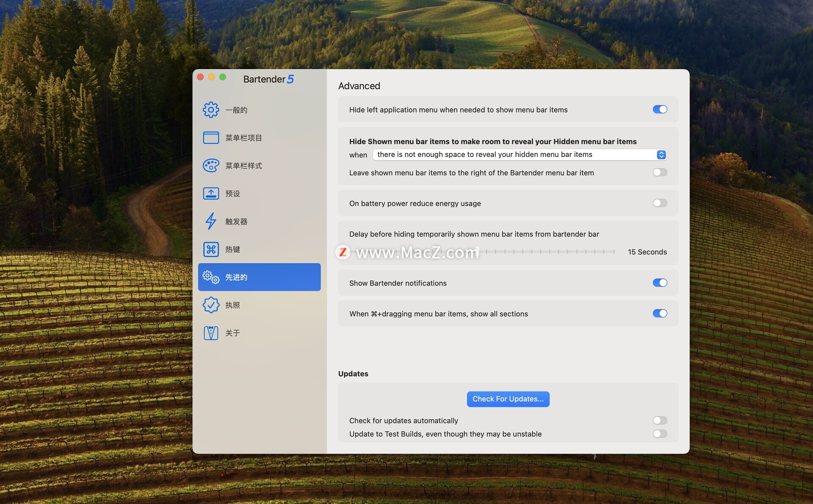Click the '15 Seconds' delay value
Image resolution: width=813 pixels, height=504 pixels.
[647, 252]
